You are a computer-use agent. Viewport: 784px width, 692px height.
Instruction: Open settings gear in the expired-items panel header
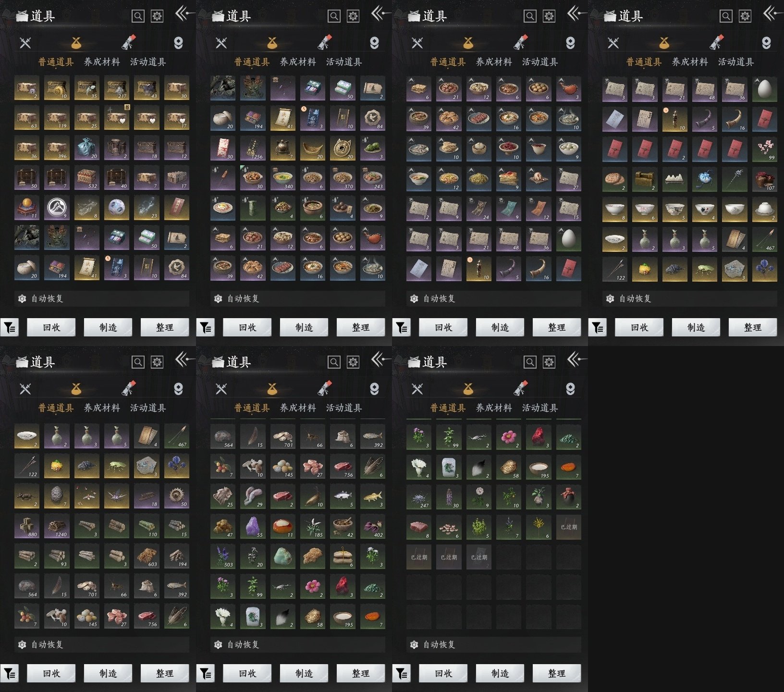tap(549, 362)
